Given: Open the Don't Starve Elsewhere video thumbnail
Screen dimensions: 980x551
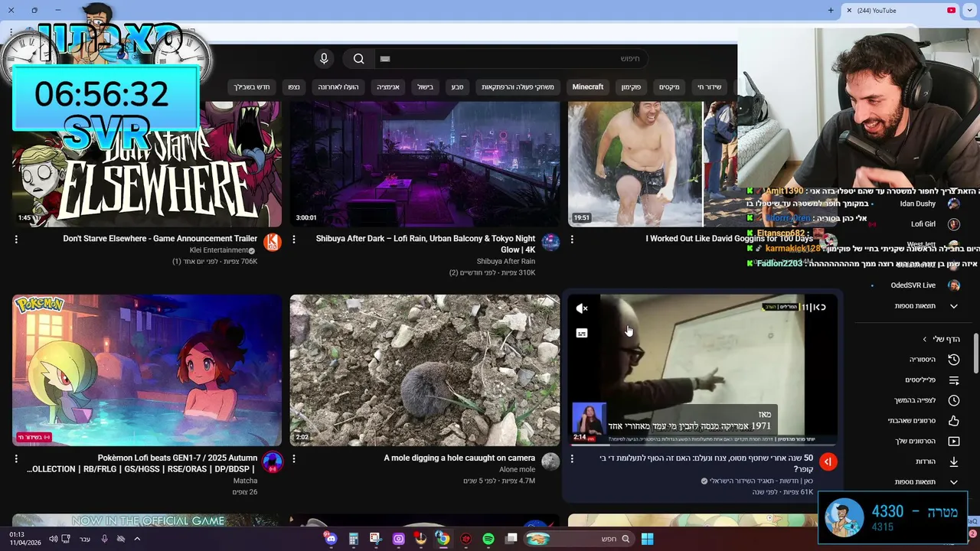Looking at the screenshot, I should point(147,164).
